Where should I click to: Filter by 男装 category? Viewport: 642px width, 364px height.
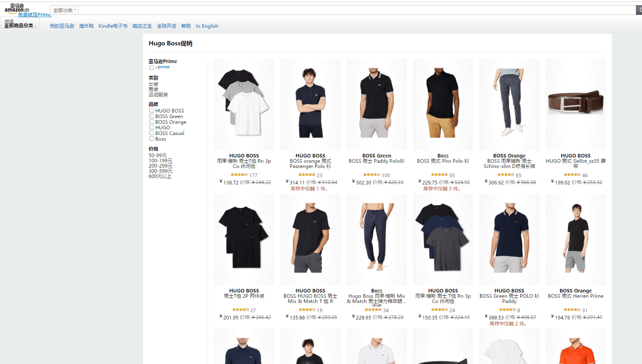(153, 90)
